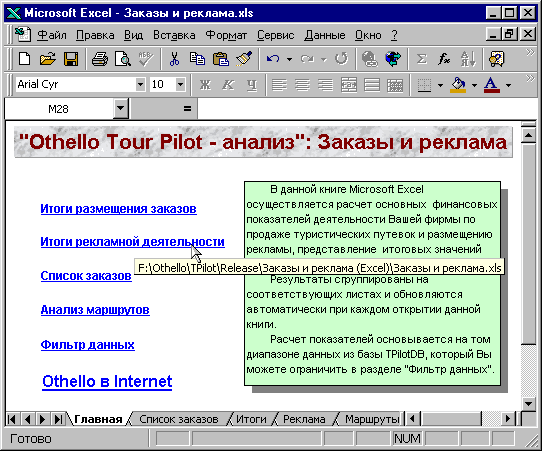This screenshot has width=542, height=451.
Task: Expand Font Color dropdown arrow
Action: coord(508,85)
